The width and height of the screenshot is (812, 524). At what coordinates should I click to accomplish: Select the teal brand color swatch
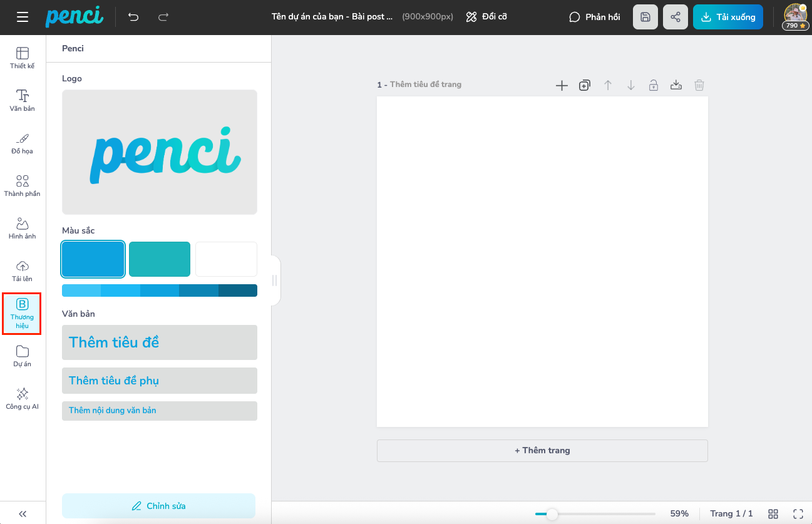coord(160,259)
